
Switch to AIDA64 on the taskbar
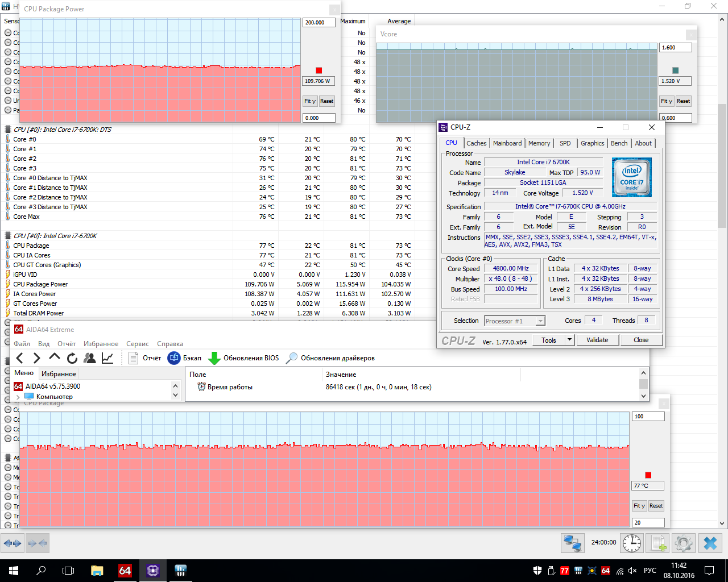(x=125, y=571)
